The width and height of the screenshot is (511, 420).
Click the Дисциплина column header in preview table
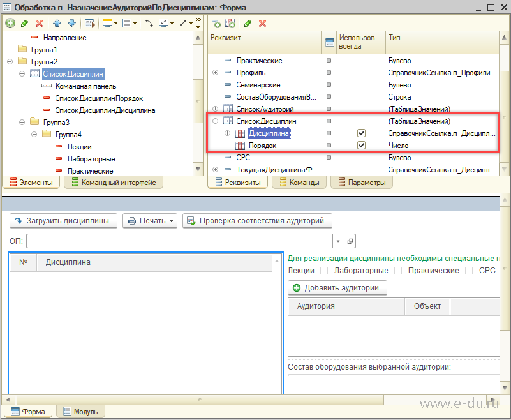pos(154,262)
